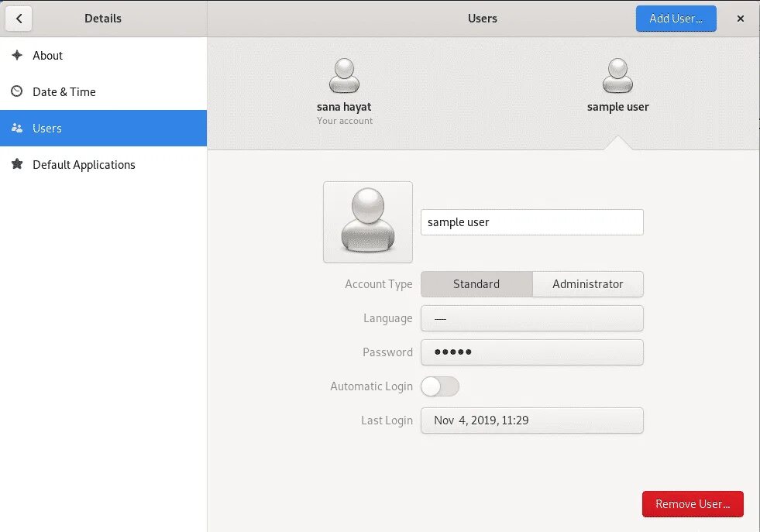760x532 pixels.
Task: Click the 'Details' header title
Action: pos(103,19)
